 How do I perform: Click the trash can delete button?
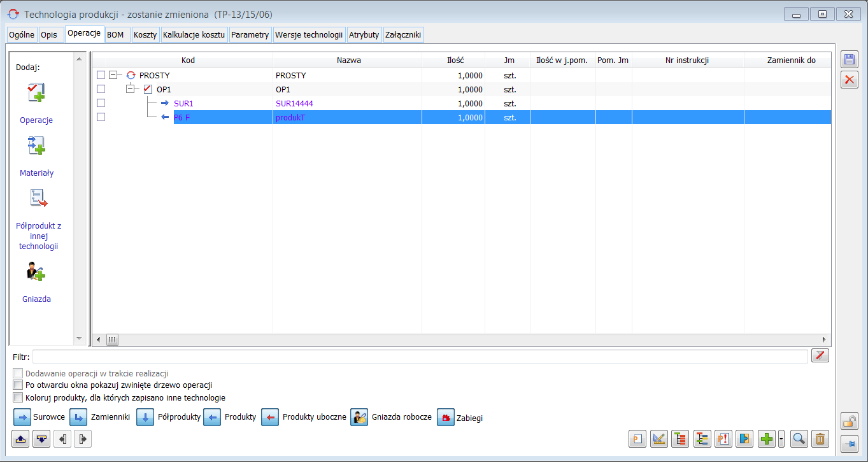coord(820,439)
